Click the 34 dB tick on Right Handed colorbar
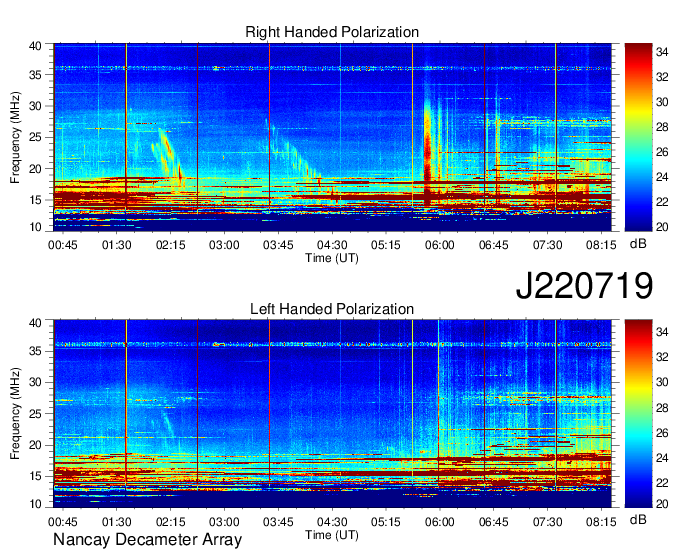This screenshot has height=552, width=680. tap(662, 52)
